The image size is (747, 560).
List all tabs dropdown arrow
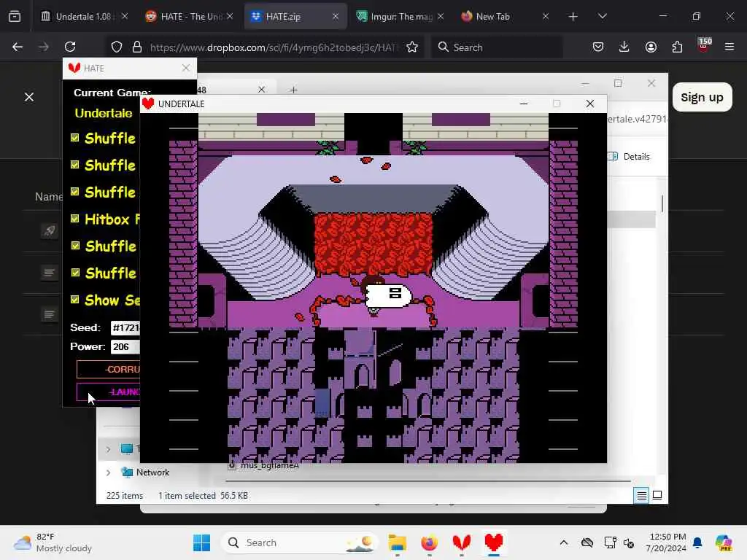point(602,16)
